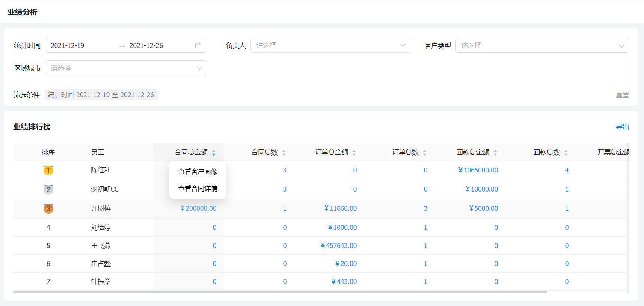Sort by 合同总金额 column arrows
The image size is (644, 306).
(x=214, y=153)
